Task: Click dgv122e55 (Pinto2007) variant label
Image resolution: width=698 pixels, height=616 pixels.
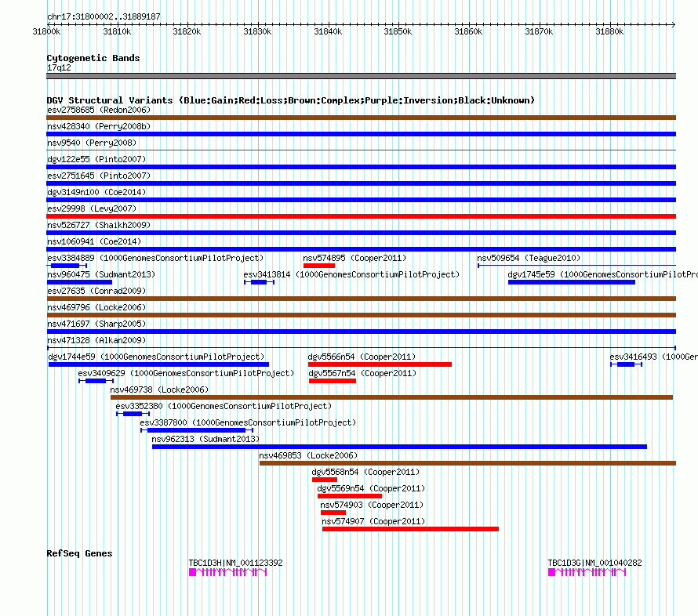Action: click(x=96, y=159)
